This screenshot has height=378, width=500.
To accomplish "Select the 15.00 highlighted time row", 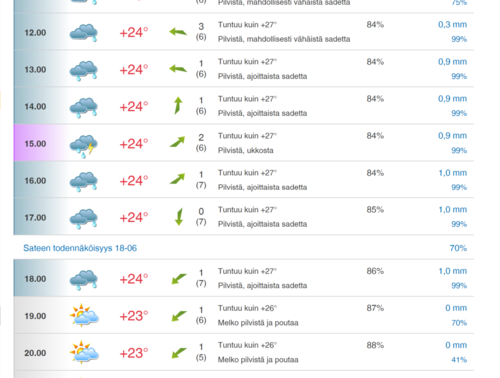I will pos(244,143).
